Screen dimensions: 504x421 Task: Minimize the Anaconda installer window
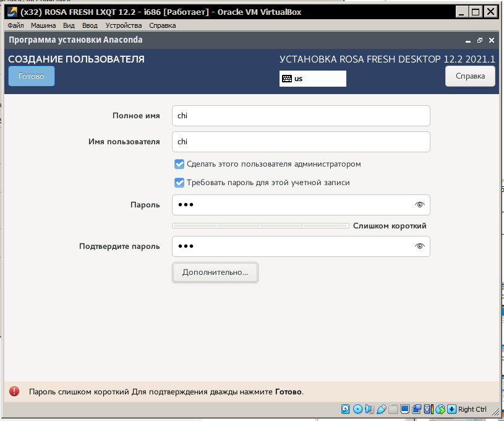468,41
